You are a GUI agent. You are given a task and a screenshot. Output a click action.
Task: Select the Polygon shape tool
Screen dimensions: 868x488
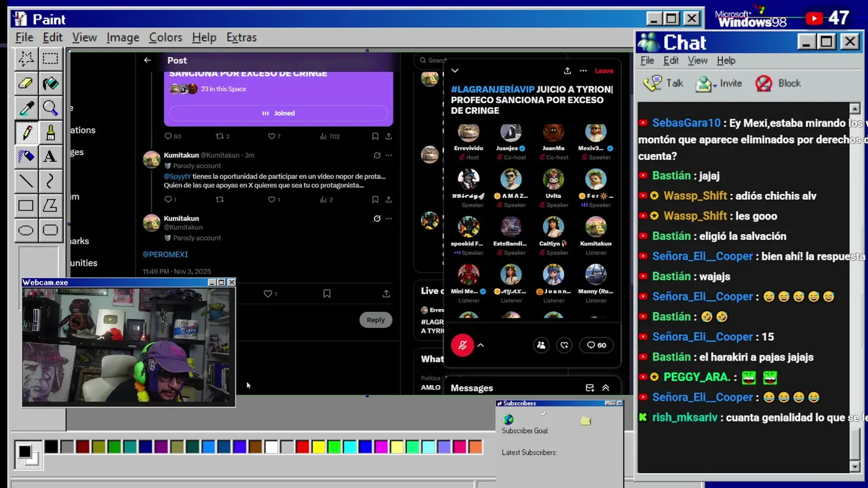pos(50,205)
